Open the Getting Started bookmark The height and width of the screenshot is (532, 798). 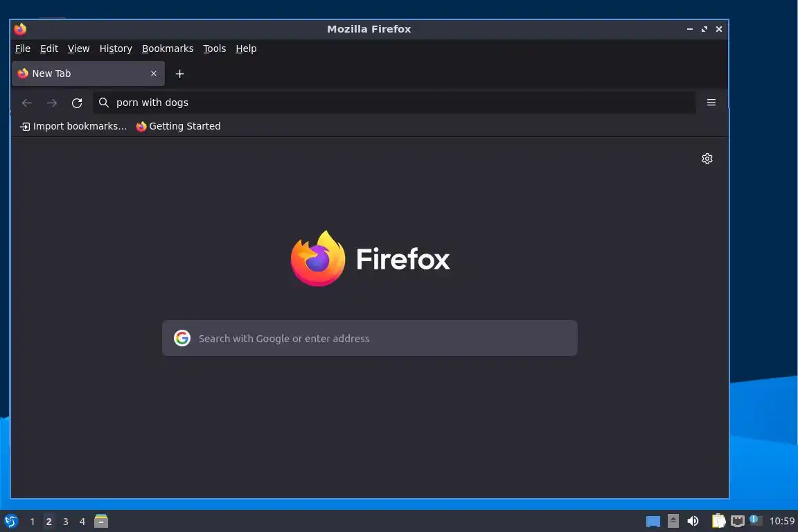178,126
